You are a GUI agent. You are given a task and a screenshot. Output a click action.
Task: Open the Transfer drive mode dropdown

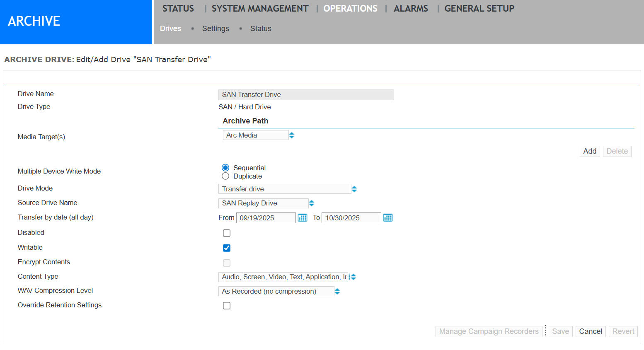[x=284, y=189]
